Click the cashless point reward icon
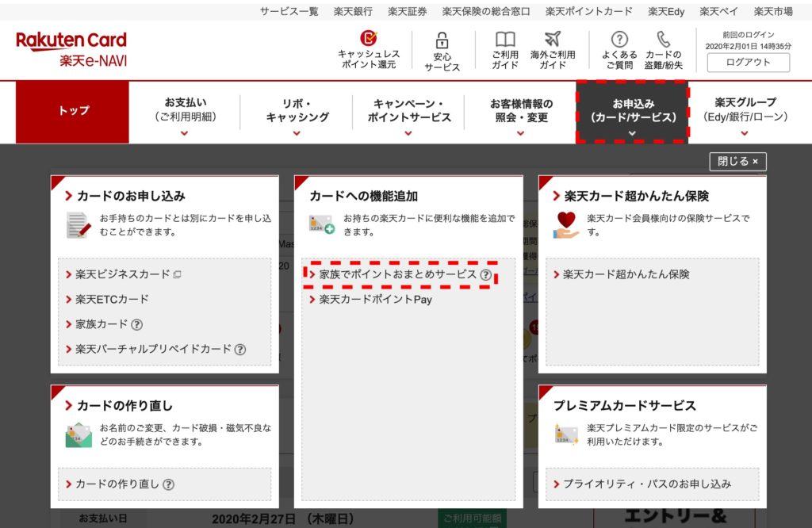812x528 pixels. [369, 39]
